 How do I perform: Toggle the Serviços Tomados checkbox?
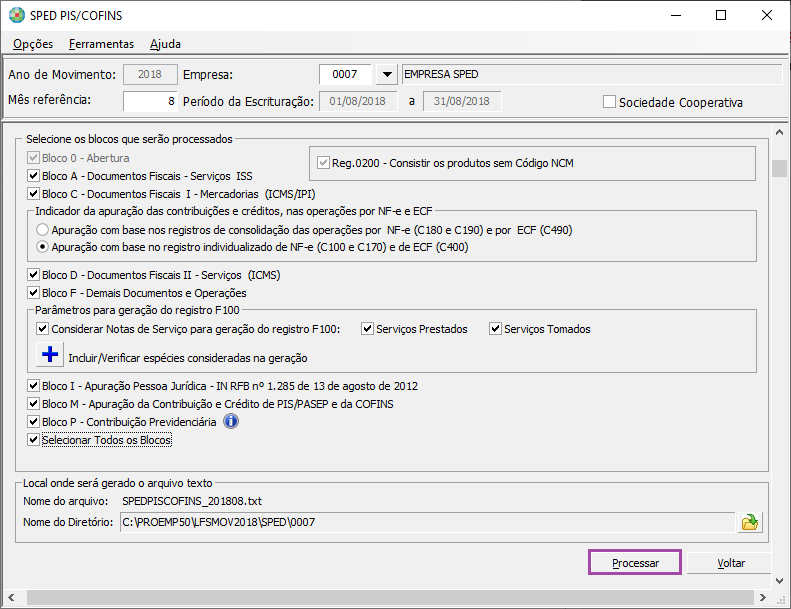coord(496,329)
